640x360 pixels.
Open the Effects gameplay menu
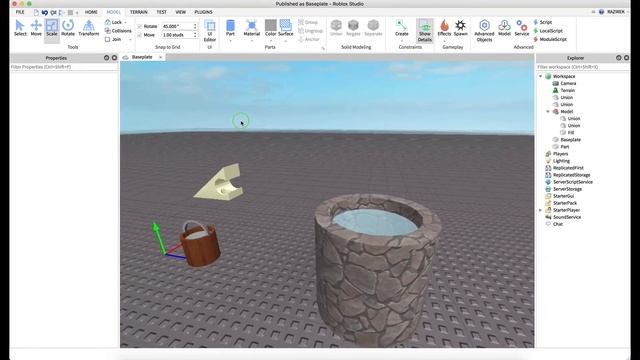[x=444, y=28]
